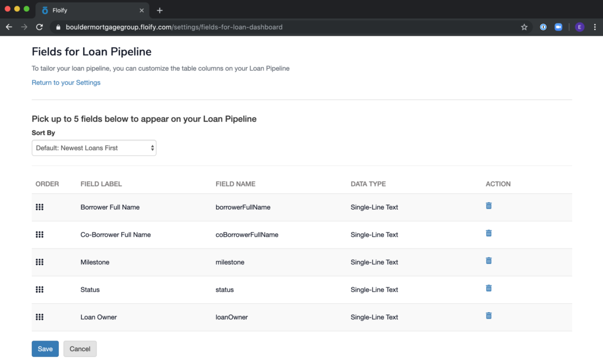The image size is (603, 364).
Task: Bookmark the page with the star icon
Action: click(524, 27)
